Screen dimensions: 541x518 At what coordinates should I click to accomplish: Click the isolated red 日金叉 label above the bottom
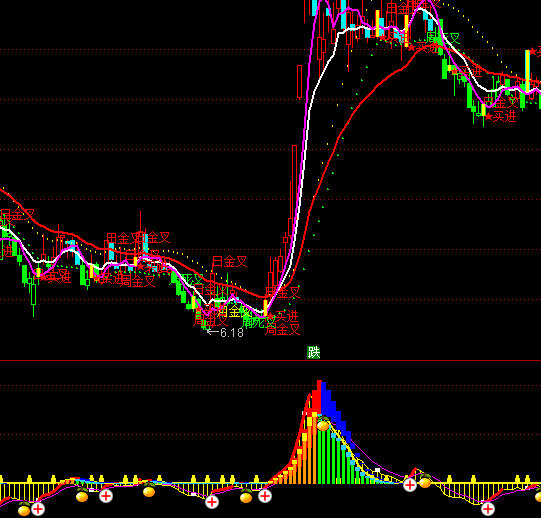pyautogui.click(x=229, y=262)
